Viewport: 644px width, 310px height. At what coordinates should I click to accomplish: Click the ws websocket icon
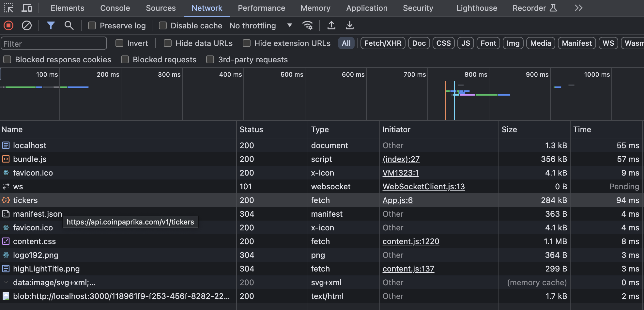click(6, 186)
